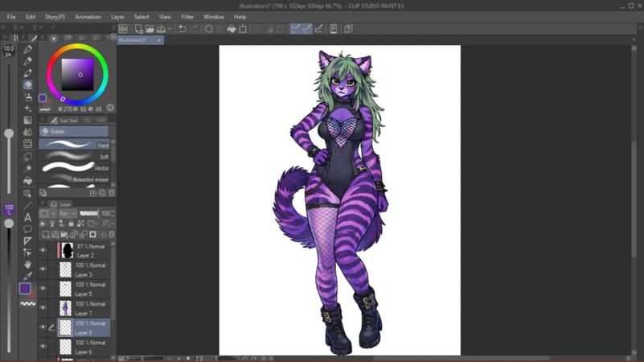Select the Frame border grid tool
The width and height of the screenshot is (644, 362).
pyautogui.click(x=27, y=144)
